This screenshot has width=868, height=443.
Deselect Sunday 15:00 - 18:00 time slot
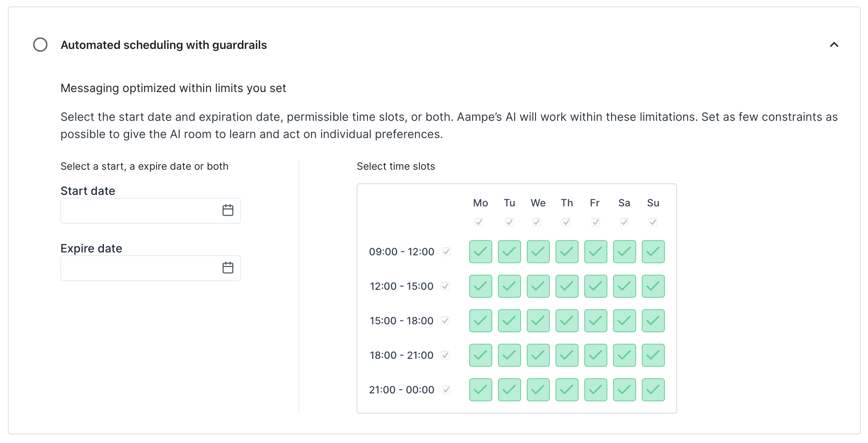coord(653,321)
